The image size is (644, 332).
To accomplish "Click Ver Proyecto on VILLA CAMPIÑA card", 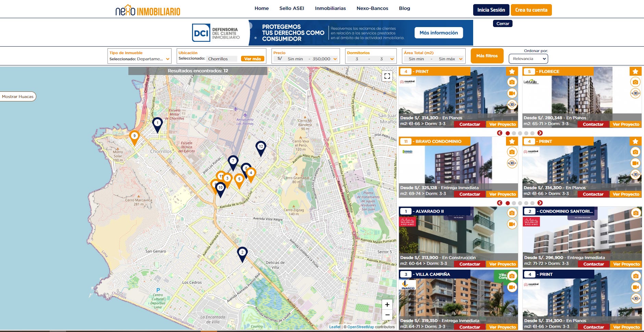I will click(502, 327).
